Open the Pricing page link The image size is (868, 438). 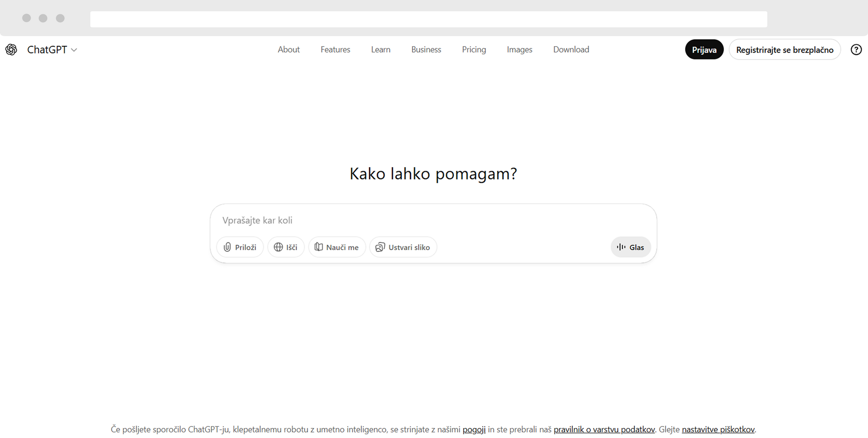(474, 49)
